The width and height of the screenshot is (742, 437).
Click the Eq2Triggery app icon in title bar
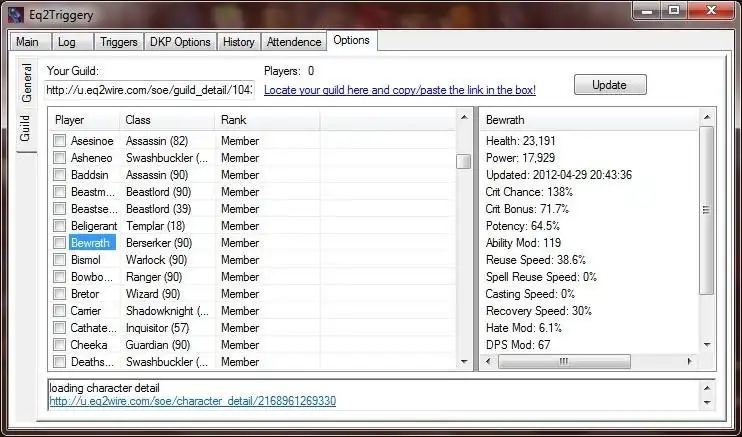point(16,14)
